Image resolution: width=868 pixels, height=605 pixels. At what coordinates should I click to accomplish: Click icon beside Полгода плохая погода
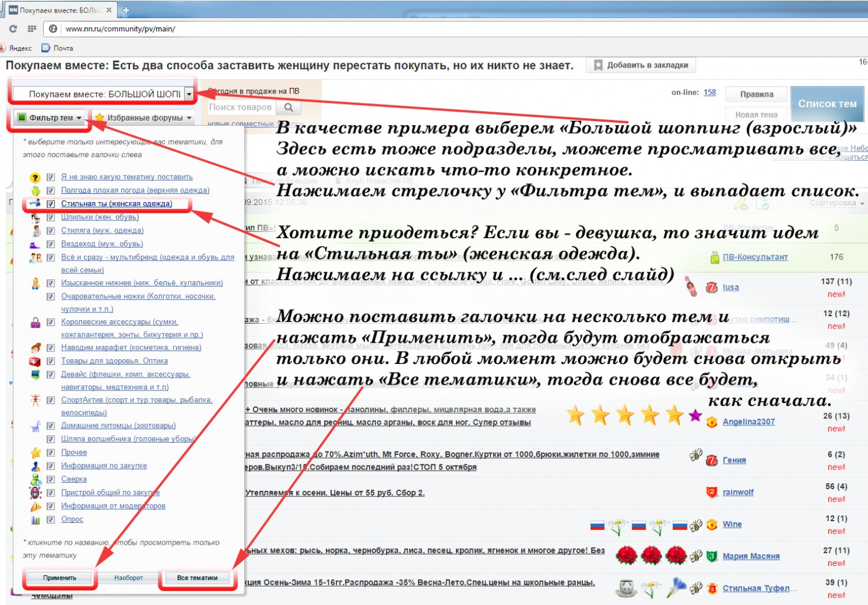tap(35, 190)
